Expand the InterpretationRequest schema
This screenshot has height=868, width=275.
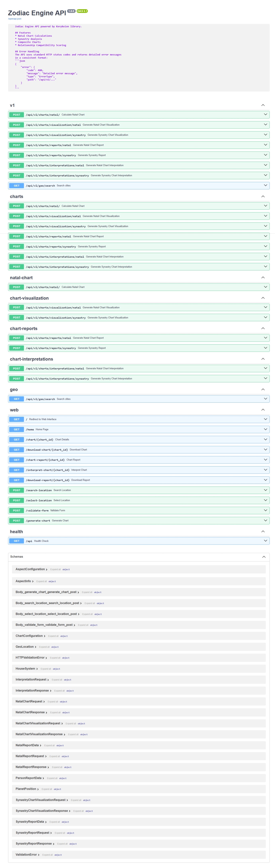coord(32,679)
